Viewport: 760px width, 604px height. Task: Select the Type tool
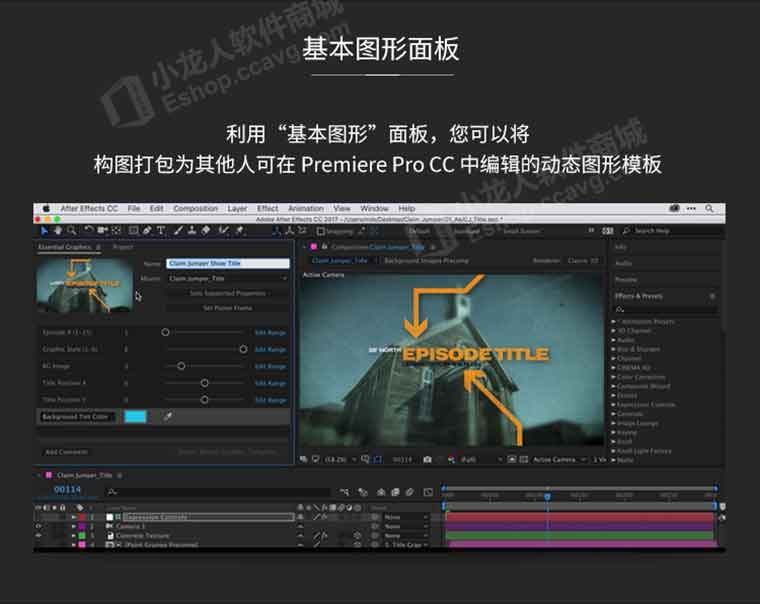[x=161, y=230]
